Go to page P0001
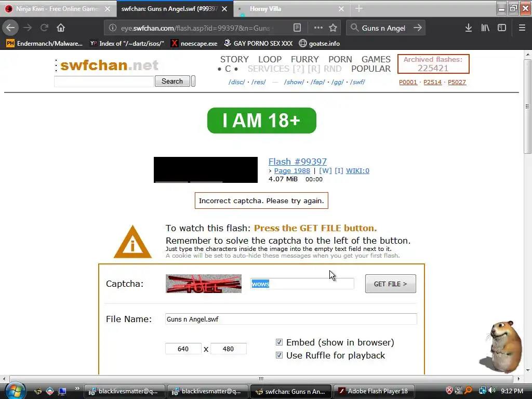Screen dimensions: 532x399 point(408,82)
